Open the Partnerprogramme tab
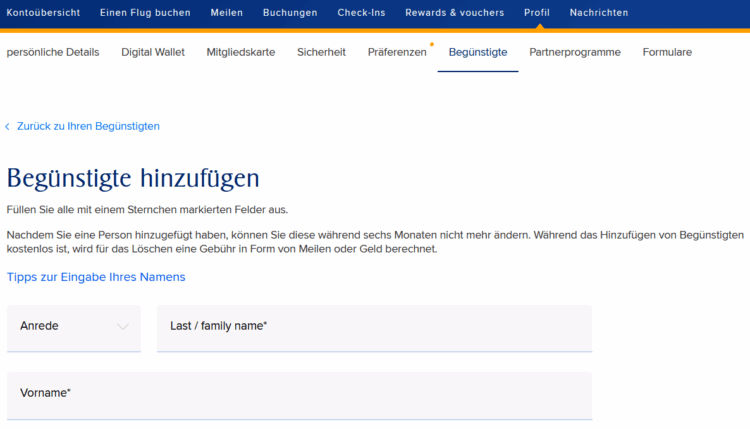Viewport: 750px width, 429px height. point(575,52)
